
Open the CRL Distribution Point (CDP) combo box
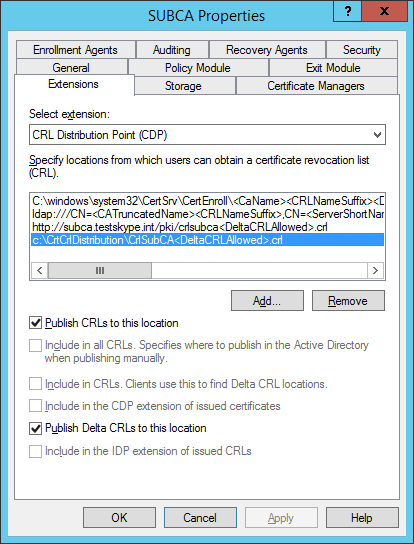click(x=207, y=135)
